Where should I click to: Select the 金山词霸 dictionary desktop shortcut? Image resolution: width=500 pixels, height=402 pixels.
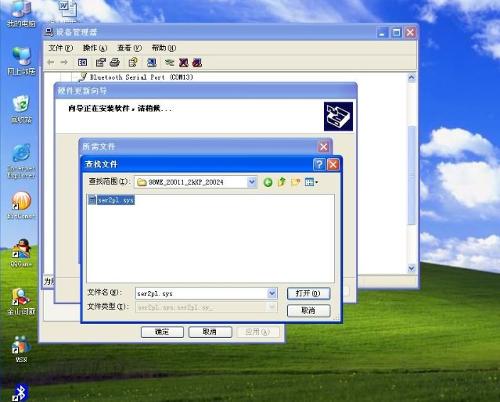click(x=21, y=302)
